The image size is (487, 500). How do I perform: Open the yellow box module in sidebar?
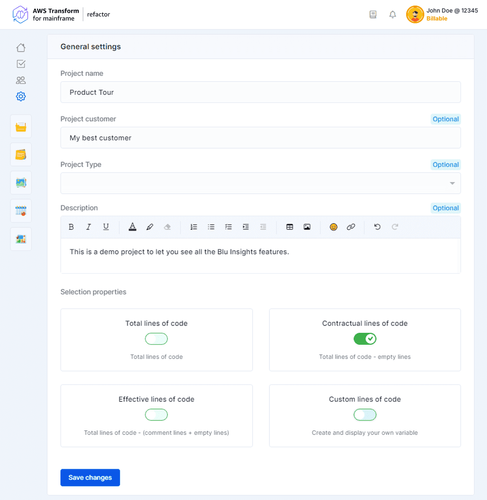click(21, 127)
